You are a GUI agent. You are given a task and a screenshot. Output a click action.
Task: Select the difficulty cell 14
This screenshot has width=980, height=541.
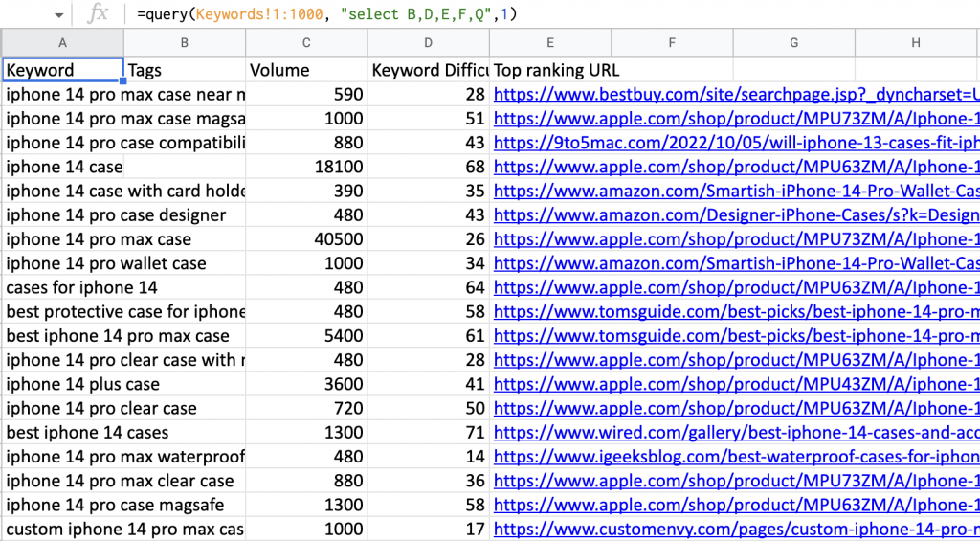coord(428,456)
